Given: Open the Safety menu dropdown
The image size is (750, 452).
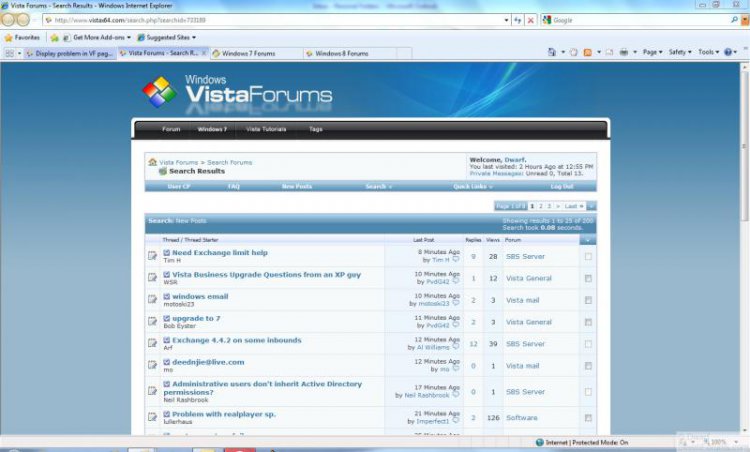Looking at the screenshot, I should 680,52.
